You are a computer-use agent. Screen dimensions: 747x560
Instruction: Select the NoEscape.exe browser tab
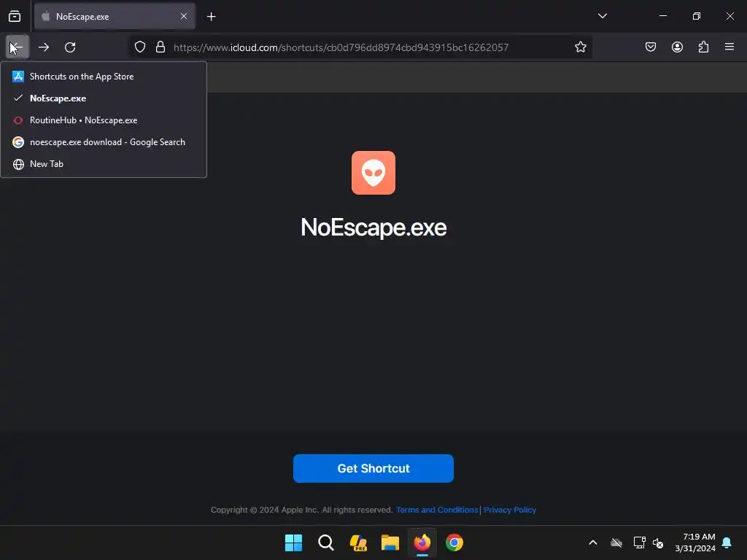pos(115,16)
